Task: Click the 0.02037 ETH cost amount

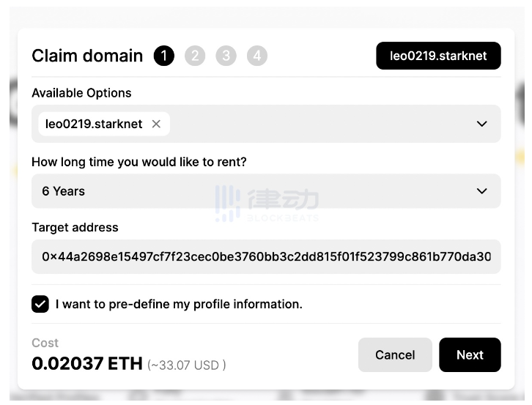Action: click(87, 363)
